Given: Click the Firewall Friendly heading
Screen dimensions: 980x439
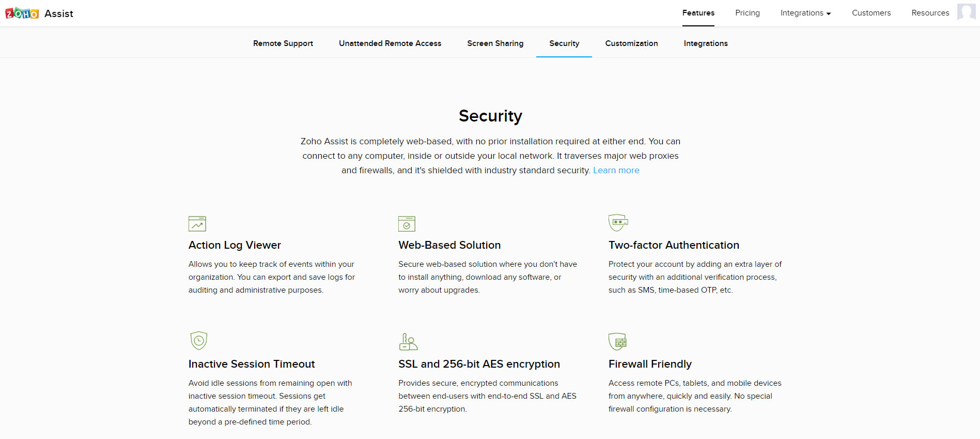Looking at the screenshot, I should point(650,364).
